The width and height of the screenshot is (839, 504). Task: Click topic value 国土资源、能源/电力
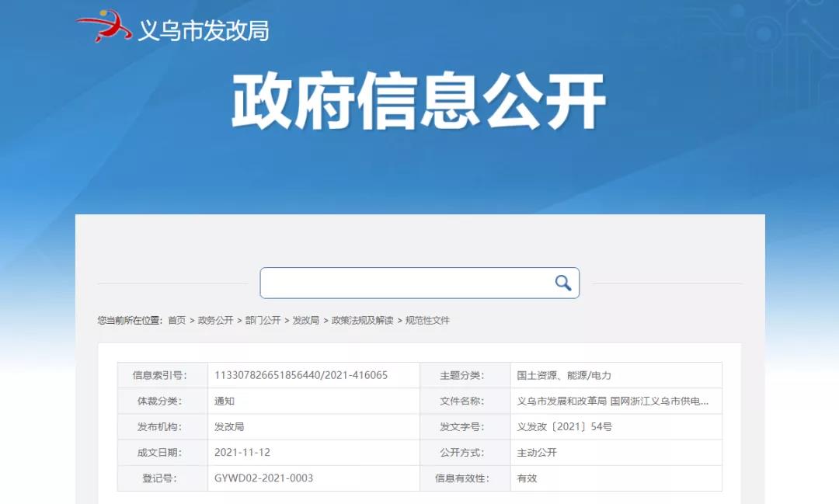[564, 376]
